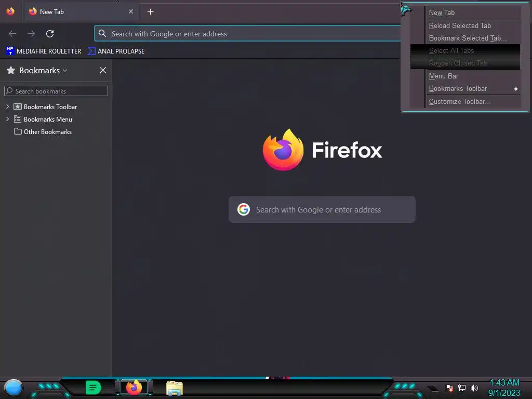Select the New Tab tab
Viewport: 532px width, 399px height.
pos(81,12)
